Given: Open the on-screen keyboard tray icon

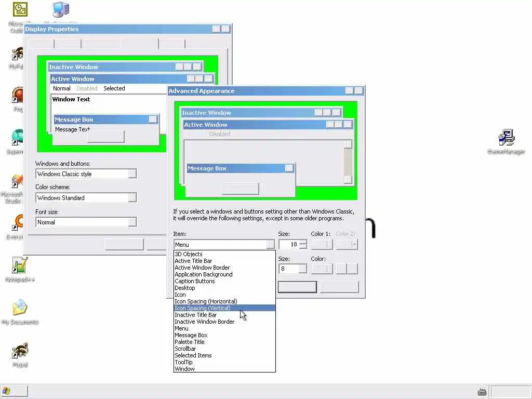Looking at the screenshot, I should click(482, 392).
